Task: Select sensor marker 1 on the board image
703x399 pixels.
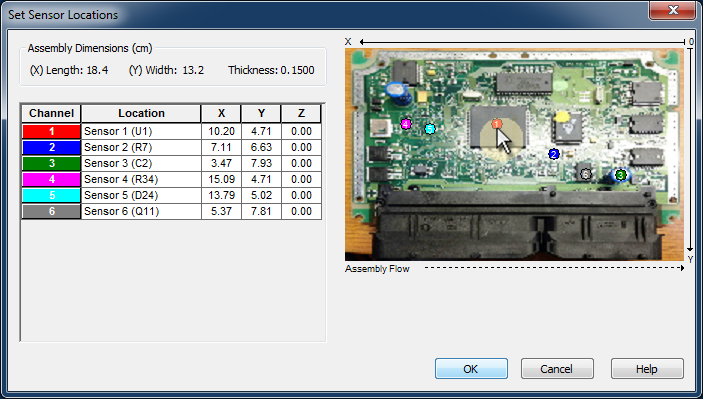Action: click(496, 124)
